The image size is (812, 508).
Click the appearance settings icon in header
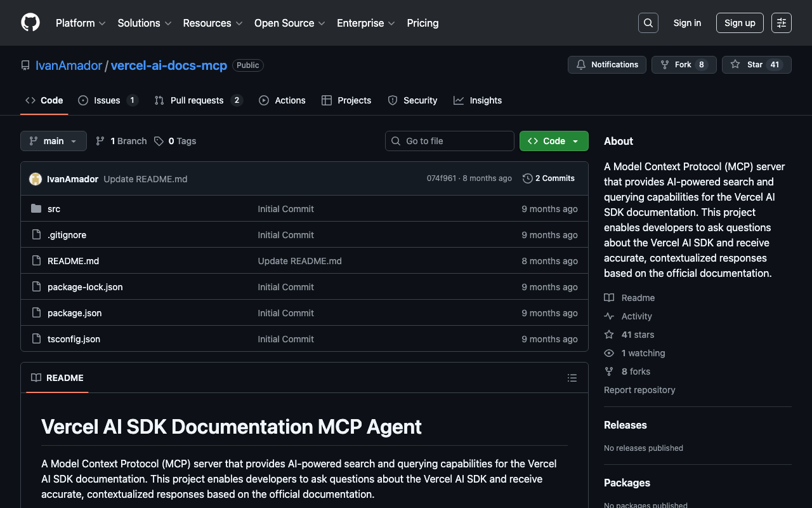pyautogui.click(x=781, y=23)
